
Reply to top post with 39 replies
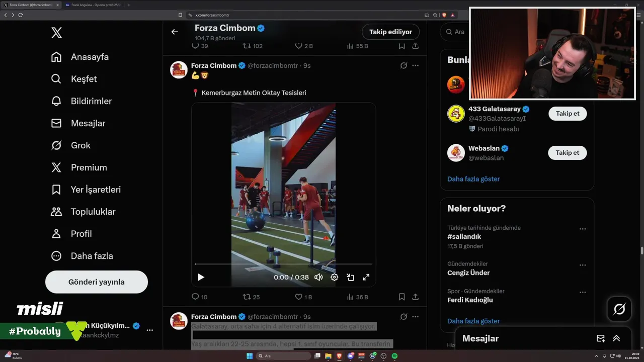pos(200,46)
